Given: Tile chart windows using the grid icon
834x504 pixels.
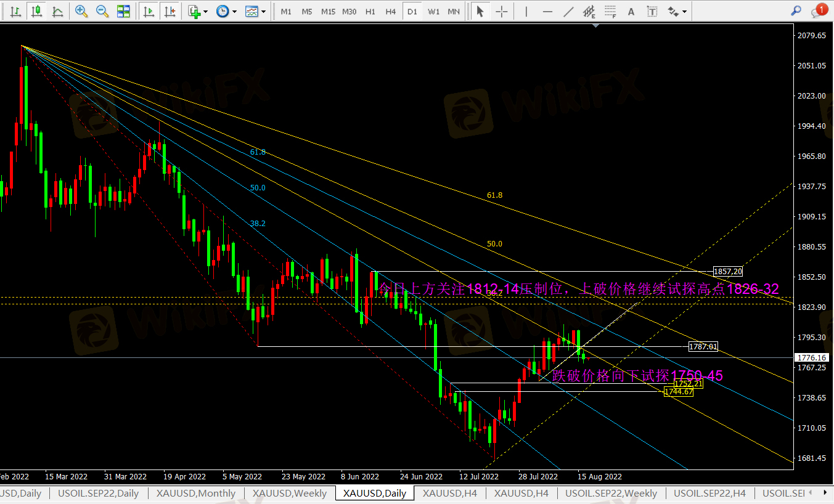Looking at the screenshot, I should pyautogui.click(x=123, y=11).
